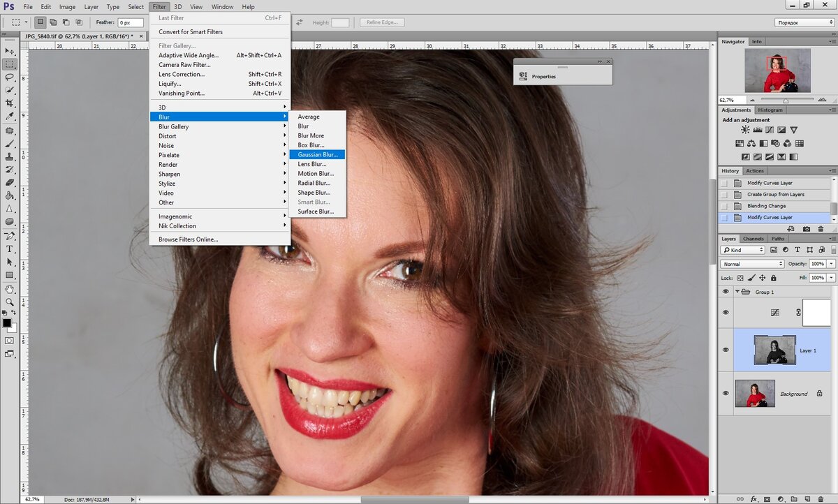Toggle lock position
The image size is (838, 504).
[x=763, y=278]
